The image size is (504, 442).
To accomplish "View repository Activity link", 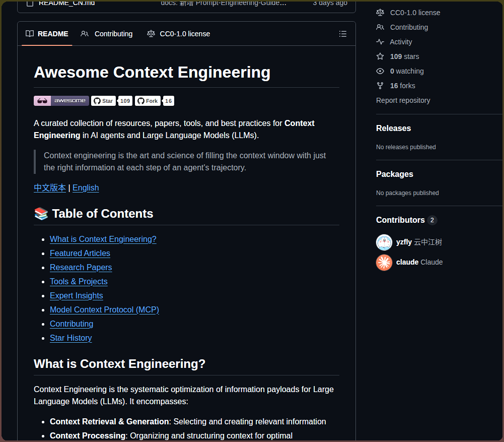I will [x=401, y=42].
